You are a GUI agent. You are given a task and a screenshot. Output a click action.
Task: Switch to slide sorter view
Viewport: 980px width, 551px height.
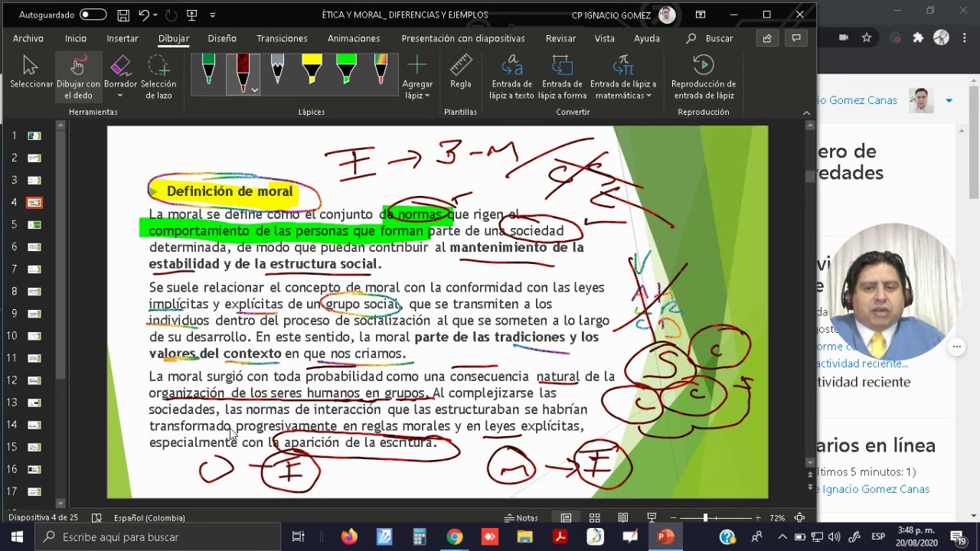click(595, 518)
